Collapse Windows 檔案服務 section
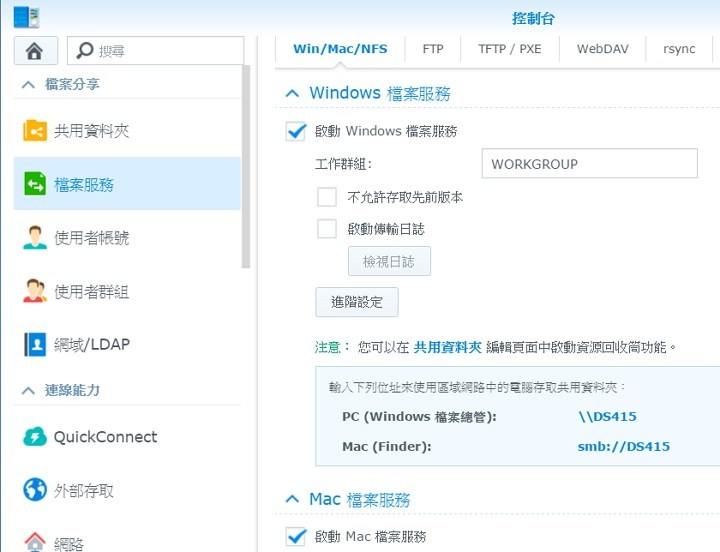 292,94
